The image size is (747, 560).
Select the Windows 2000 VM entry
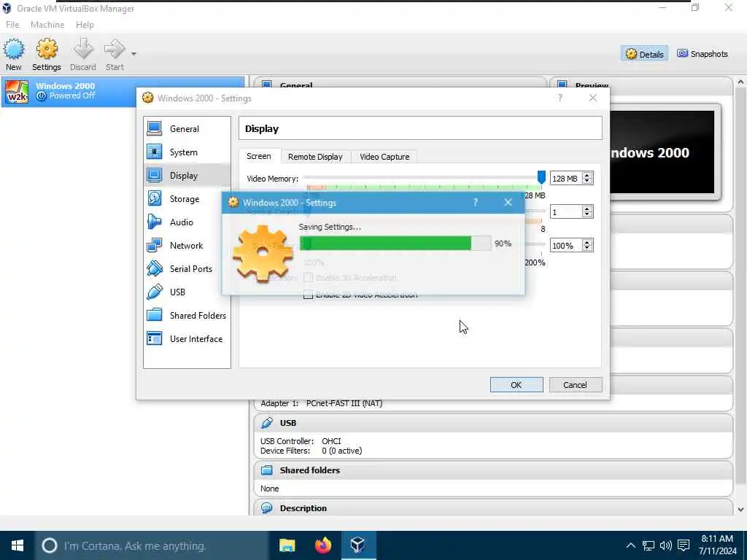tap(123, 91)
